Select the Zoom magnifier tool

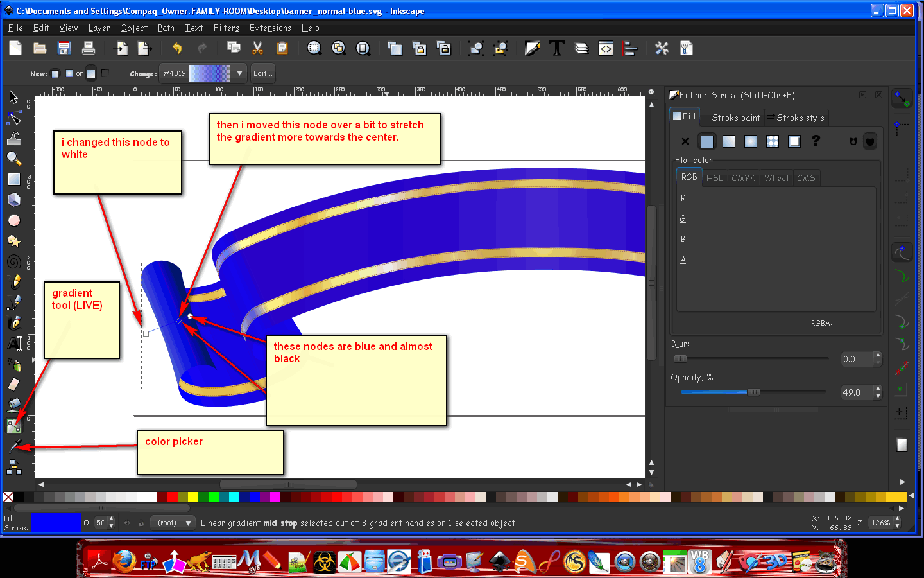13,159
